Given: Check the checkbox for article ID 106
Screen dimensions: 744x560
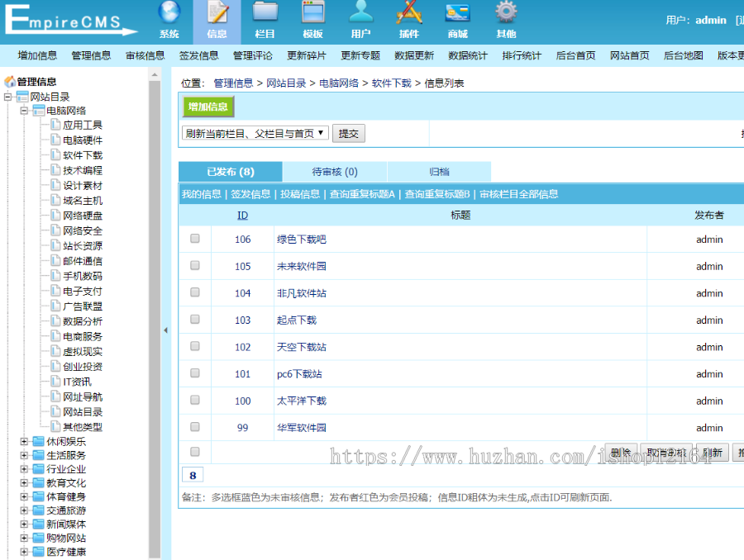Looking at the screenshot, I should (195, 240).
